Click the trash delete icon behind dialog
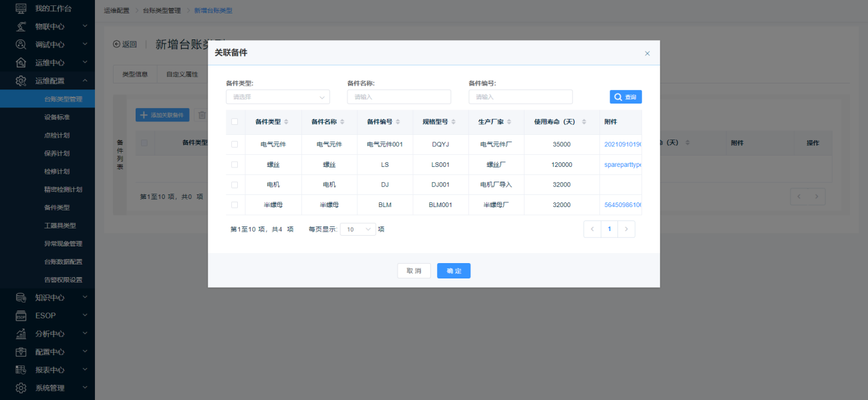 point(201,115)
